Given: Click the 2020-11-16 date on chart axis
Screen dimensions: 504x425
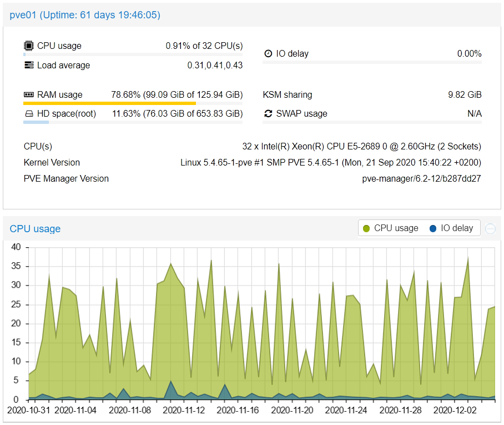Looking at the screenshot, I should pyautogui.click(x=238, y=411).
